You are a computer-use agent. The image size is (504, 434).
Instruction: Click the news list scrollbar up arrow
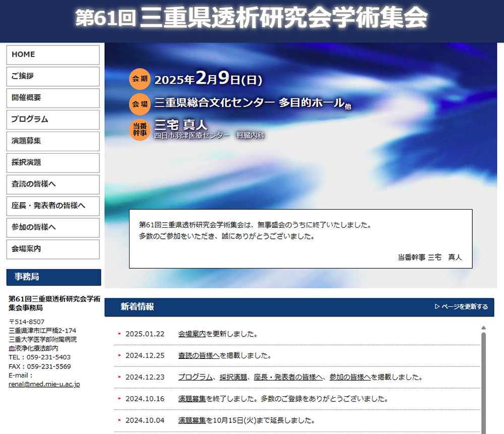pyautogui.click(x=483, y=328)
